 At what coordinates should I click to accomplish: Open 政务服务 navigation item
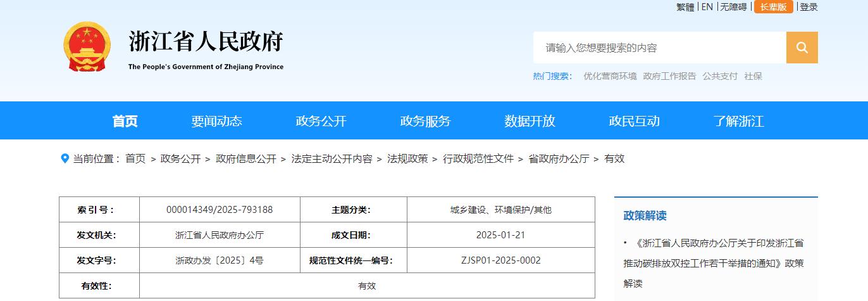(426, 121)
